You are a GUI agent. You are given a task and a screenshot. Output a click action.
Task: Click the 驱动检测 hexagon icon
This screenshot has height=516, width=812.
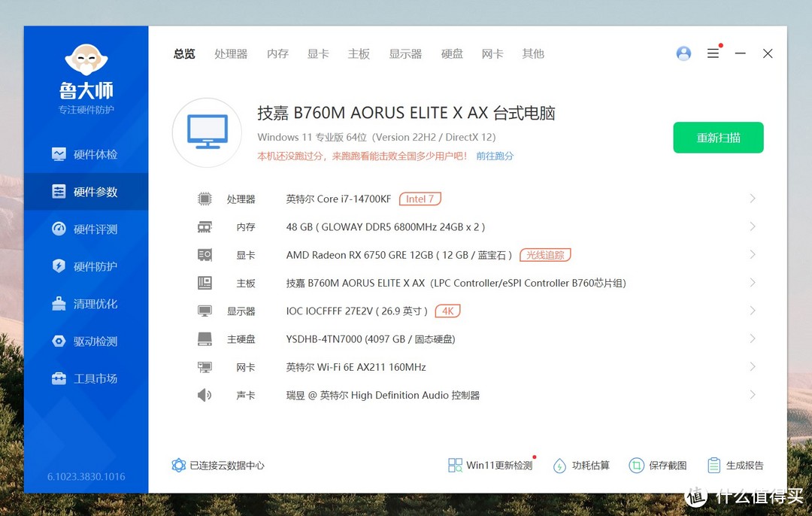59,341
